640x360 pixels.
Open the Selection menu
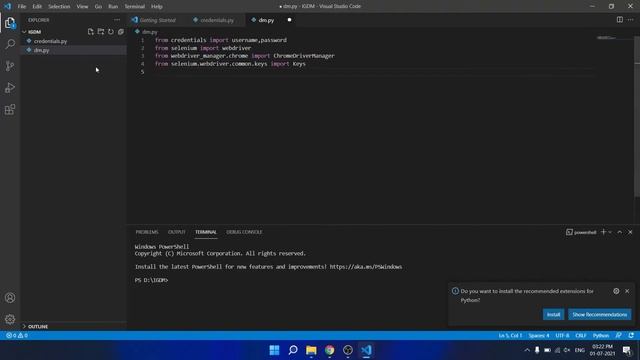(59, 6)
